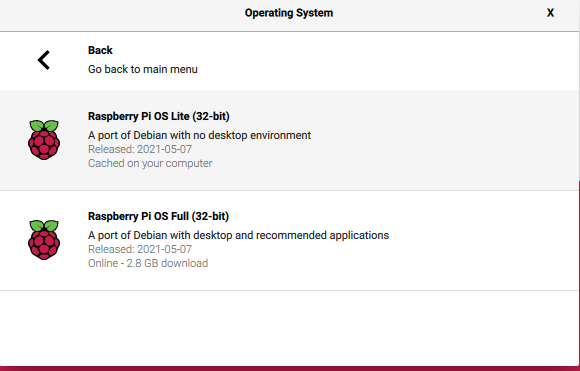Select the Raspberry Pi OS Full raspberry logo
Viewport: 580px width, 371px height.
(x=44, y=240)
